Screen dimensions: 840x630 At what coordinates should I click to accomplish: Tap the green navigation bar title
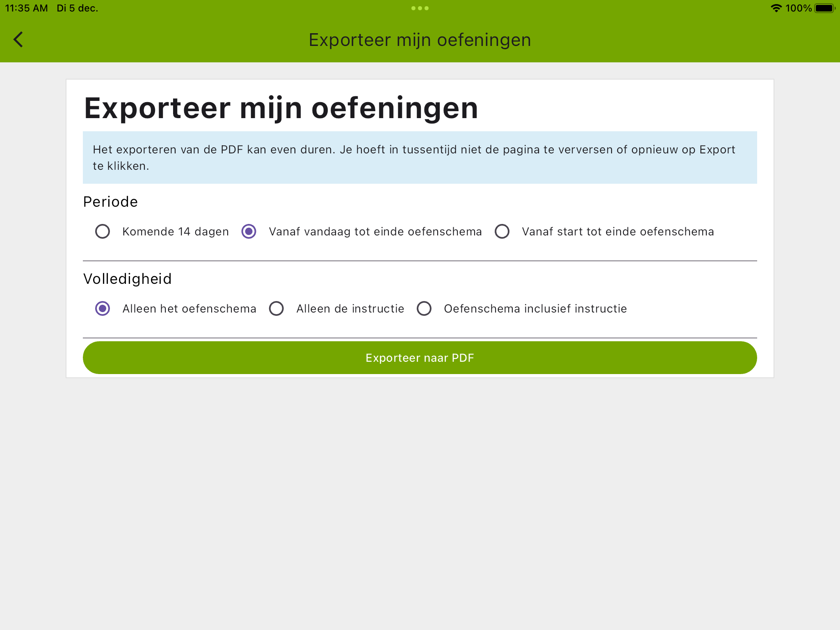tap(420, 40)
